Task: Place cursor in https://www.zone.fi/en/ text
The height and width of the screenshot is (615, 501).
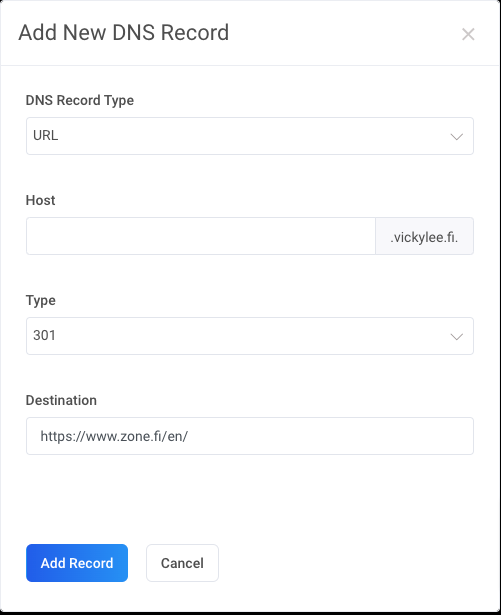Action: click(114, 436)
